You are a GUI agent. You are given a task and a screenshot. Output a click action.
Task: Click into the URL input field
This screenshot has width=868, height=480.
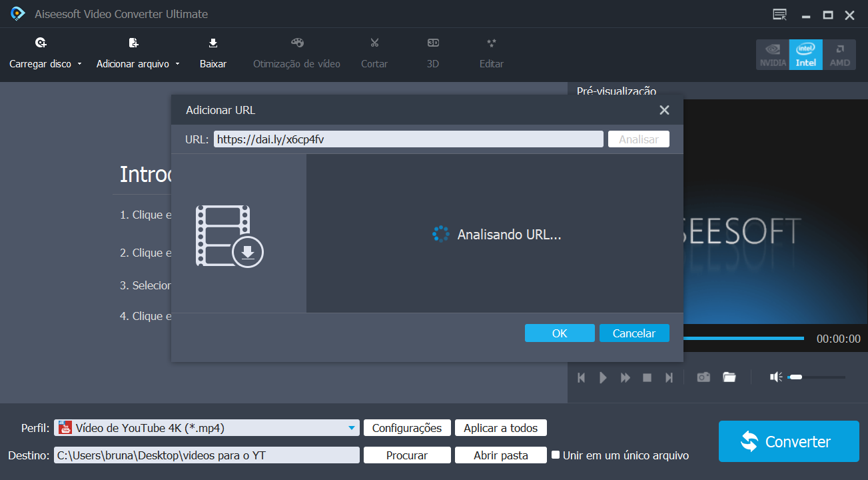408,139
